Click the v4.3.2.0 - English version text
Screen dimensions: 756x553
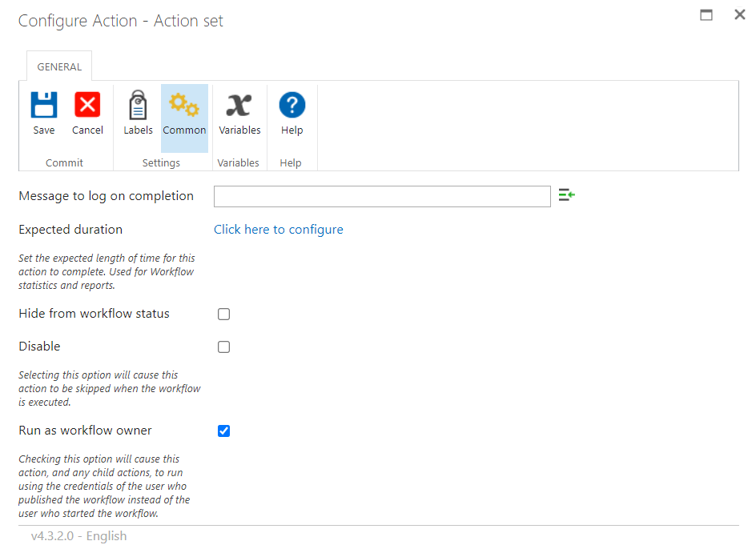coord(79,535)
